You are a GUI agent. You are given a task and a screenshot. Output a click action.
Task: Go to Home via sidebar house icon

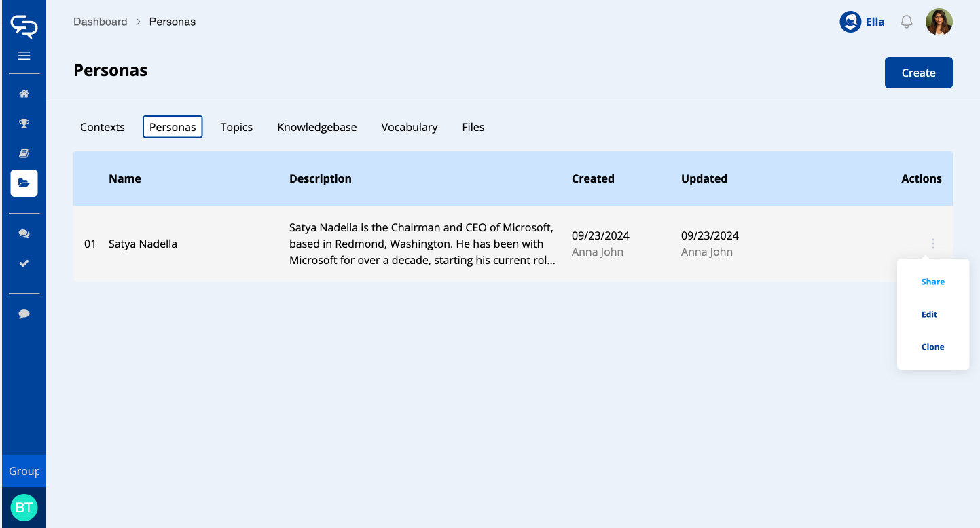tap(24, 94)
